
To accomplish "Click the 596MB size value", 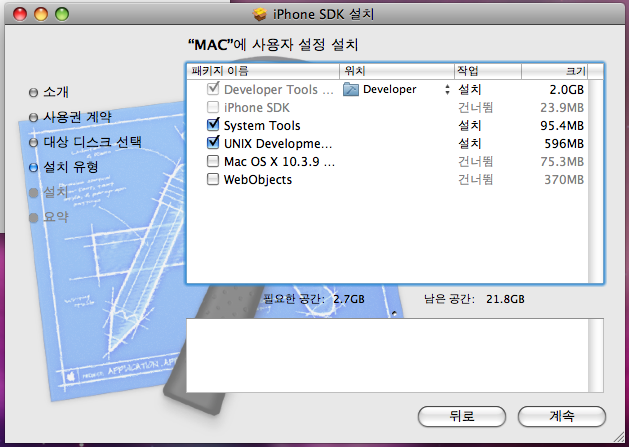I will pos(564,144).
